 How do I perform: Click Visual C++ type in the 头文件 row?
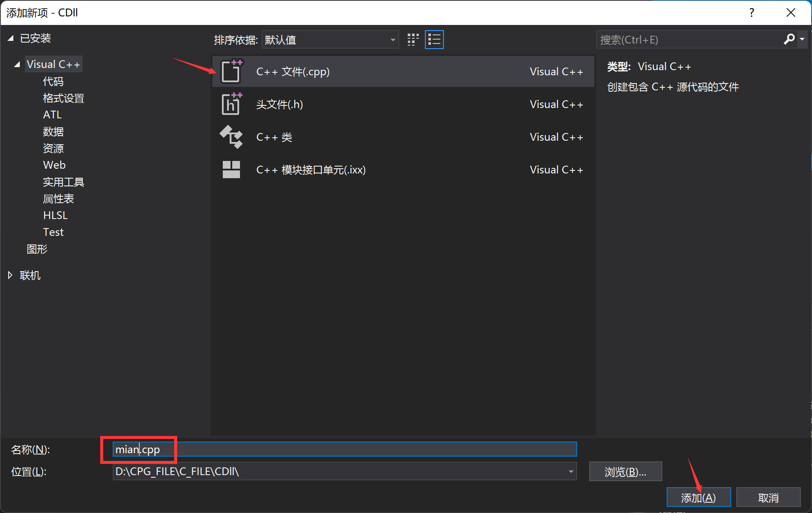tap(556, 104)
